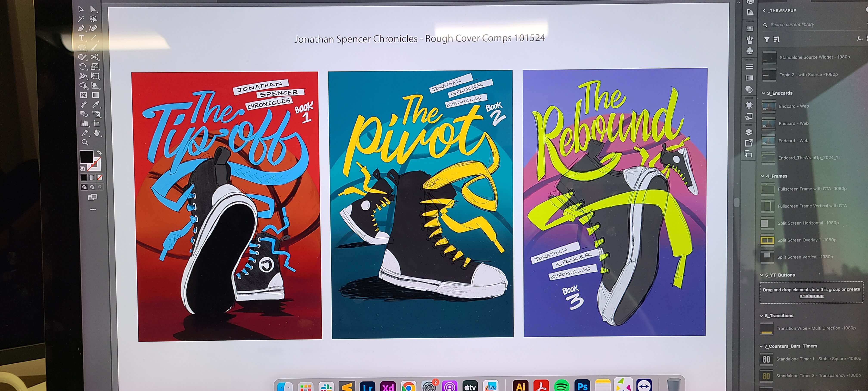
Task: Collapse the 6_Transitions group
Action: (761, 316)
